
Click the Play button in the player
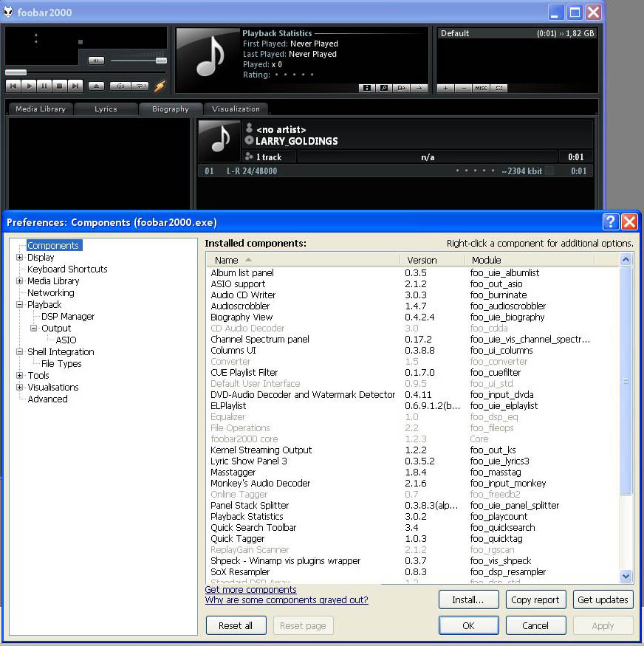click(x=29, y=86)
